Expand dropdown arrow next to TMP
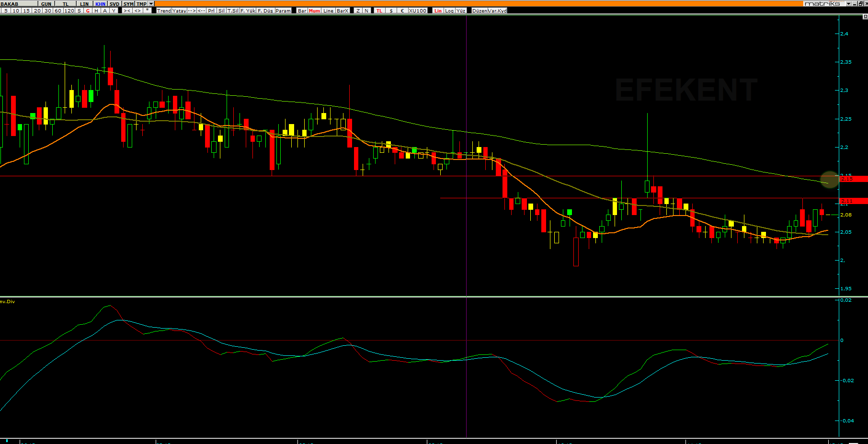 (151, 4)
